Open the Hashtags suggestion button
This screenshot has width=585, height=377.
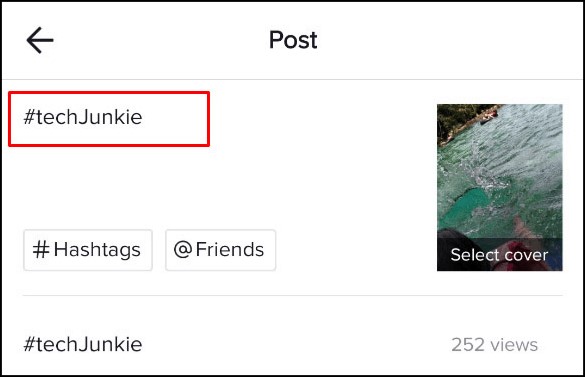[x=88, y=250]
